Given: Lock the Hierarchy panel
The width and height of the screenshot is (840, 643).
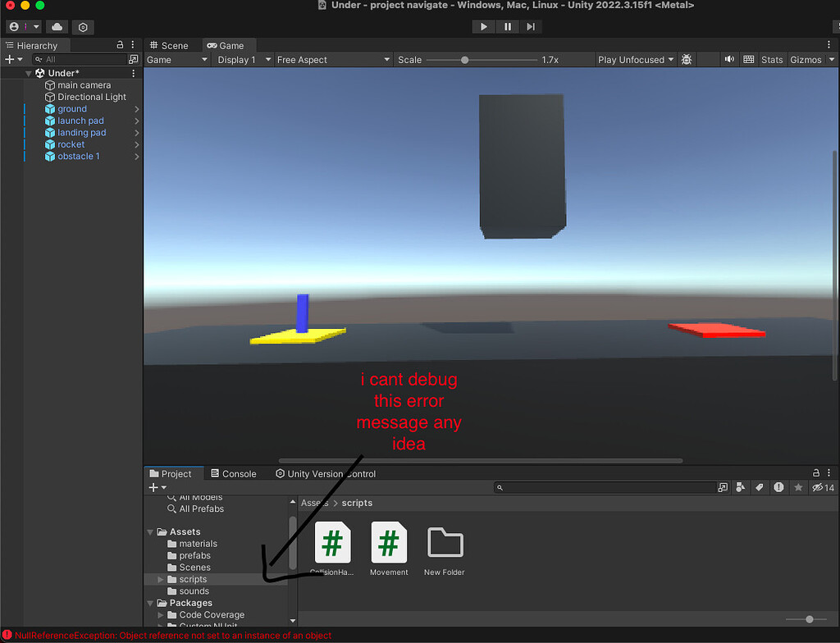Looking at the screenshot, I should click(121, 45).
